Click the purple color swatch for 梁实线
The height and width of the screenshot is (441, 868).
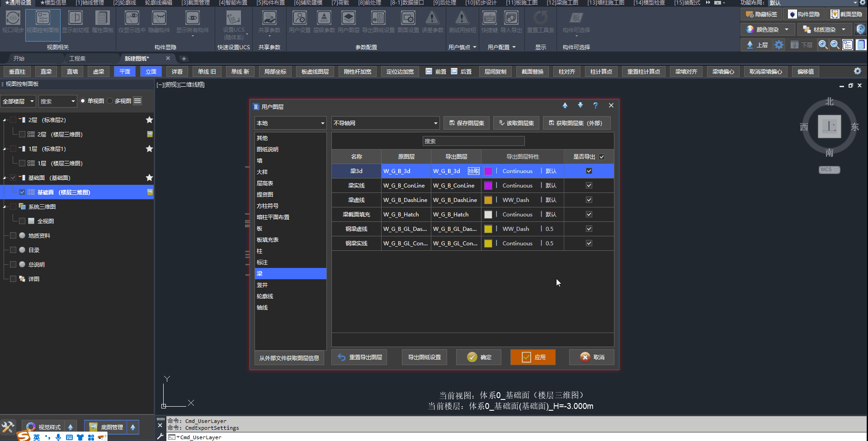click(x=488, y=186)
